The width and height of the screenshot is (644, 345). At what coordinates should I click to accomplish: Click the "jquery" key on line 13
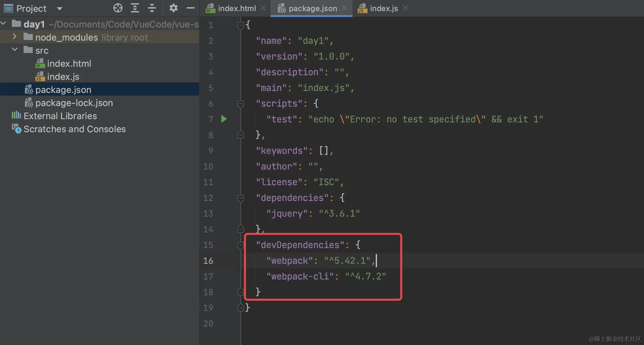tap(287, 214)
